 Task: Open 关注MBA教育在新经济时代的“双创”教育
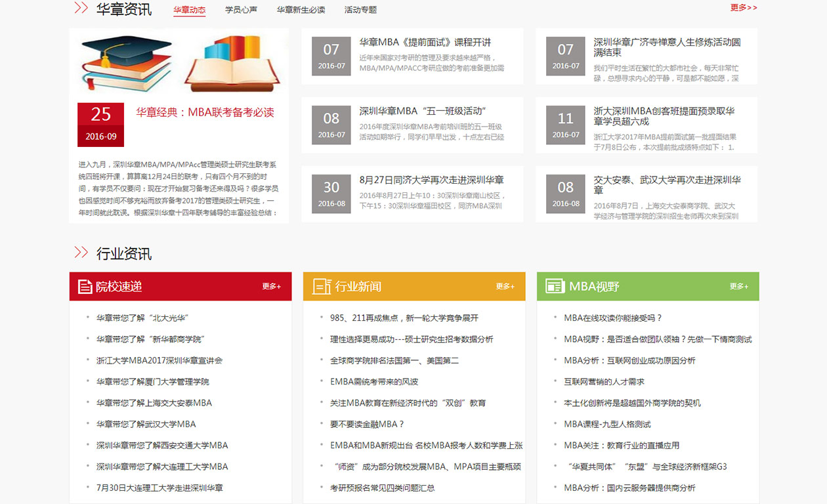coord(408,403)
